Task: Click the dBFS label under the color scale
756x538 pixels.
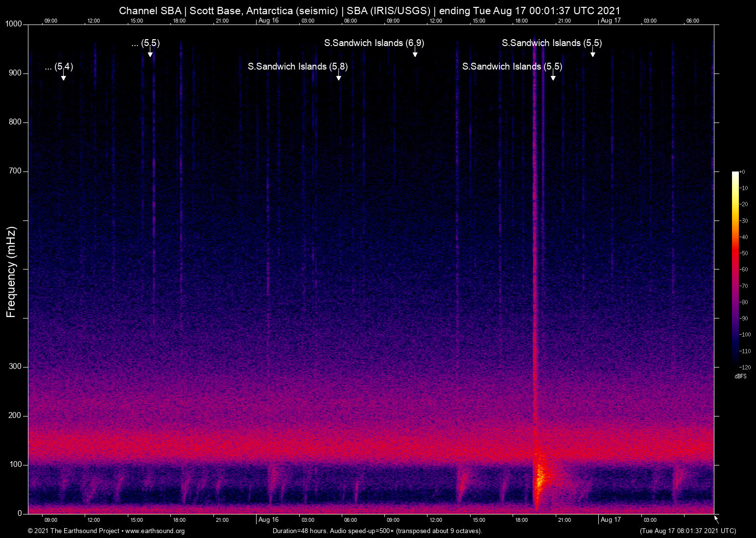Action: [x=741, y=376]
